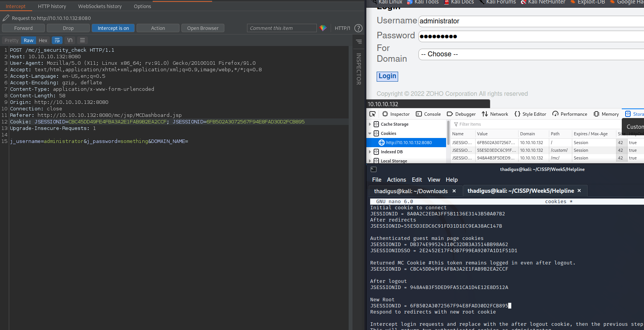The image size is (644, 330).
Task: Expand the Local Storage tree arrow
Action: click(x=370, y=161)
